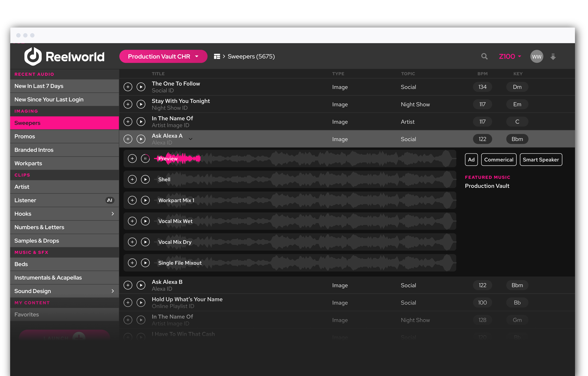The height and width of the screenshot is (376, 588).
Task: Open Production Vault featured music link
Action: 487,186
